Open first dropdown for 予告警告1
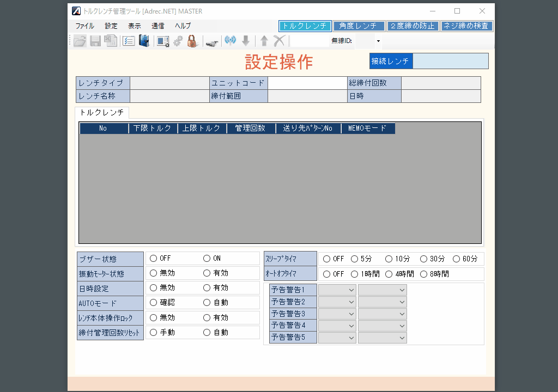The height and width of the screenshot is (392, 558). point(337,290)
